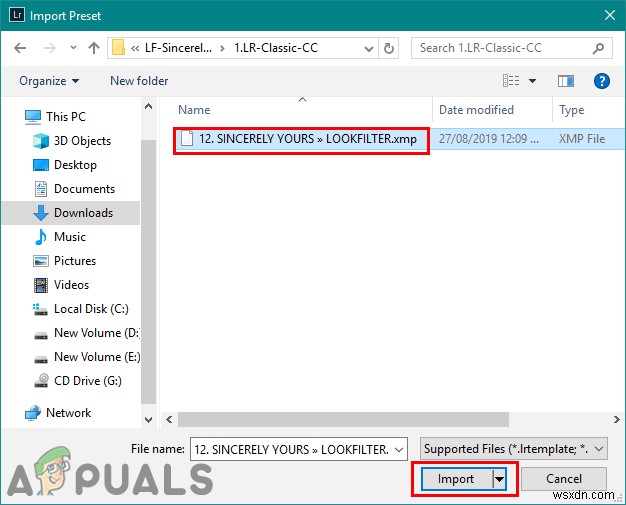Viewport: 626px width, 505px height.
Task: Sort files by Name column
Action: [x=194, y=110]
